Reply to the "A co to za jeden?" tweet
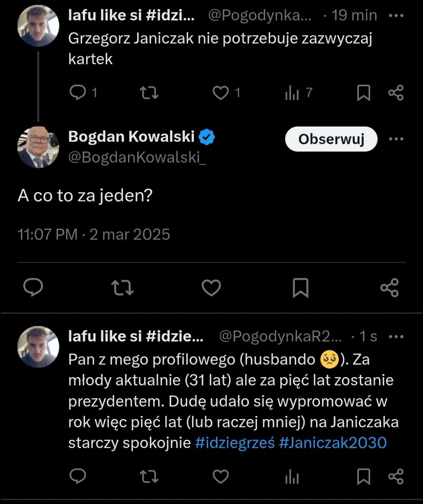 33,287
